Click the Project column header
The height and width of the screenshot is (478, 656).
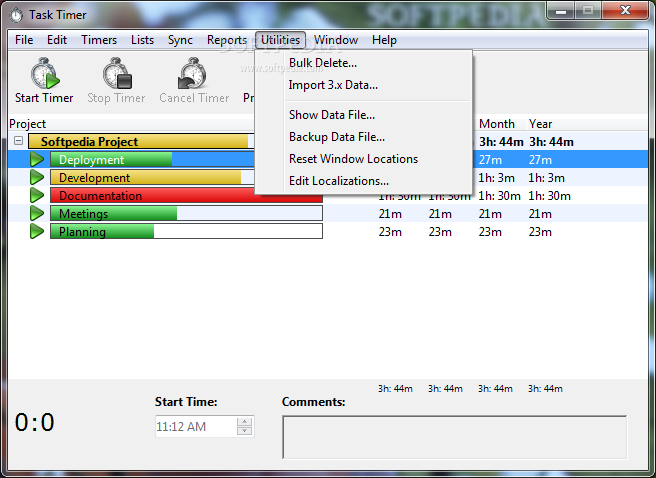[x=28, y=124]
